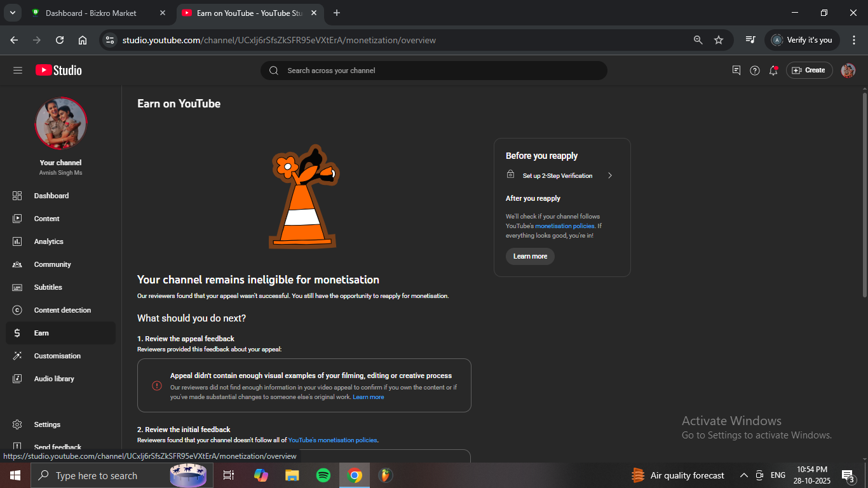Show hidden system tray icons
Image resolution: width=868 pixels, height=488 pixels.
point(743,475)
